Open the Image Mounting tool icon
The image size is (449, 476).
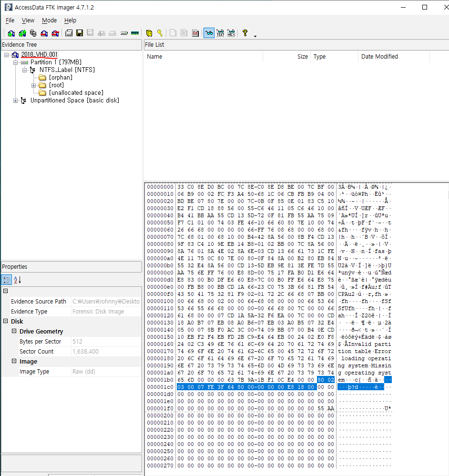33,33
